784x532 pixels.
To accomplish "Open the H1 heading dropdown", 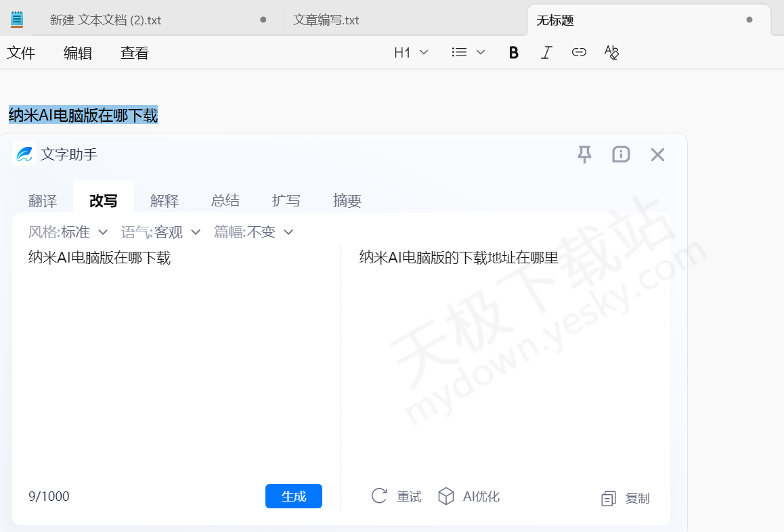I will click(411, 53).
